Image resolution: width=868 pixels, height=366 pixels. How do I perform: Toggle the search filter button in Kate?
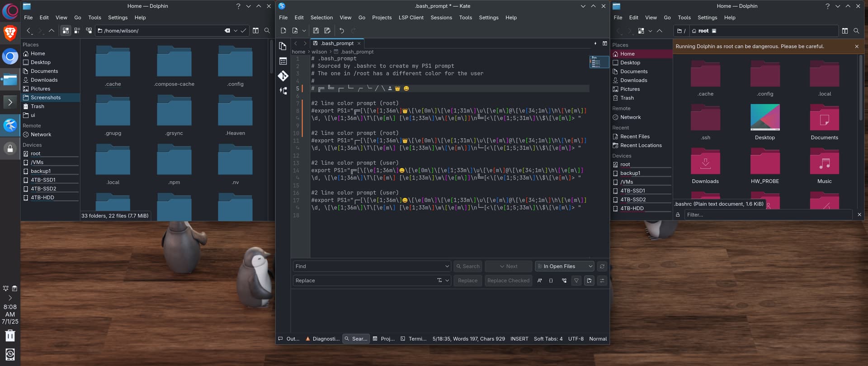576,281
